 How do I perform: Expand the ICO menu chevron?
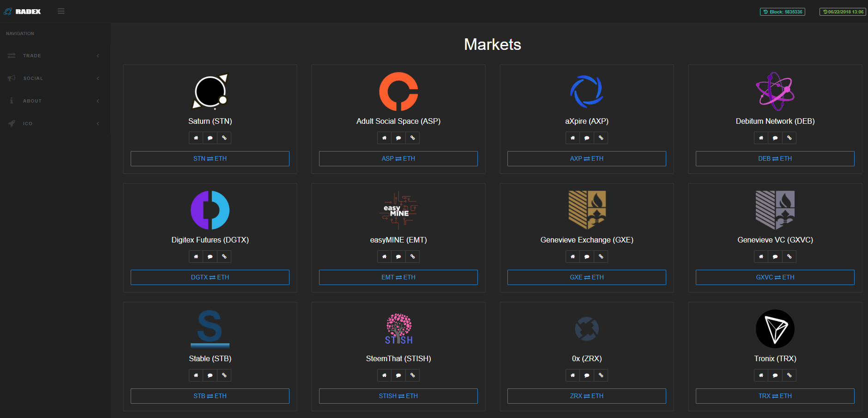pos(98,124)
